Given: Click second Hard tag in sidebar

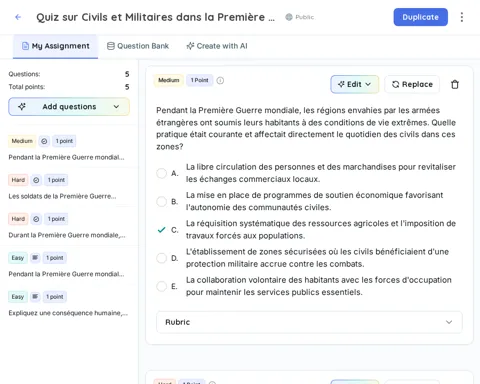Looking at the screenshot, I should (x=18, y=219).
